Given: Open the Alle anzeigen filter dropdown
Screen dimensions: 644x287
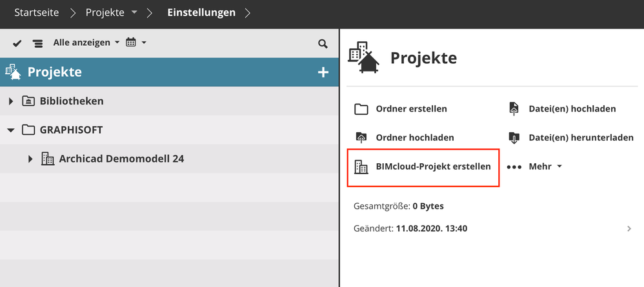Looking at the screenshot, I should coord(86,43).
